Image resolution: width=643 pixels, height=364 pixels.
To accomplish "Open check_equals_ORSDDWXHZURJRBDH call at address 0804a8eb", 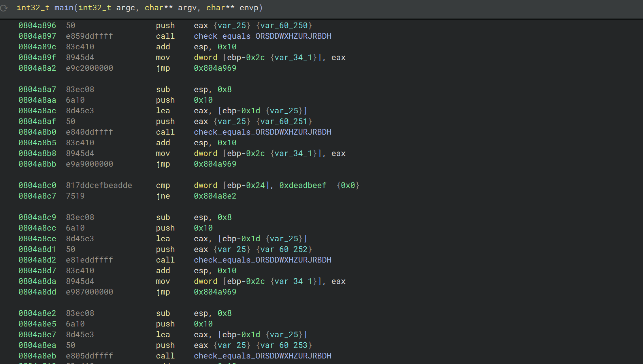I will pos(262,356).
